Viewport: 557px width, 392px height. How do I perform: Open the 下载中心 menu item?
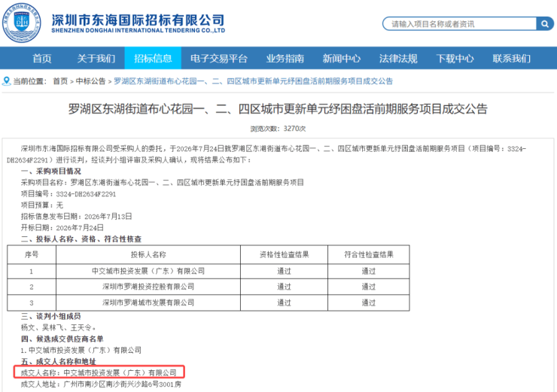[455, 58]
